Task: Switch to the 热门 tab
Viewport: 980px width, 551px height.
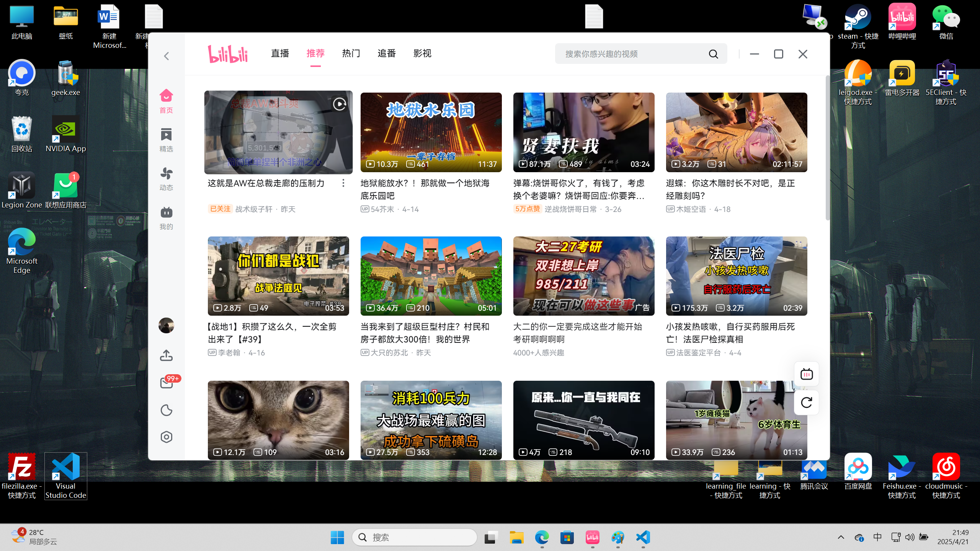Action: point(351,54)
